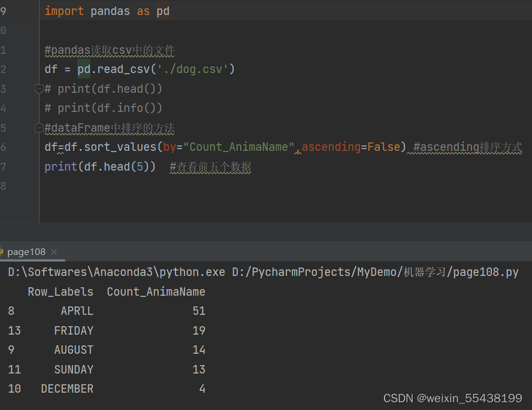This screenshot has width=532, height=410.
Task: Click the "Count_AnimaName" string in the code
Action: coord(239,147)
